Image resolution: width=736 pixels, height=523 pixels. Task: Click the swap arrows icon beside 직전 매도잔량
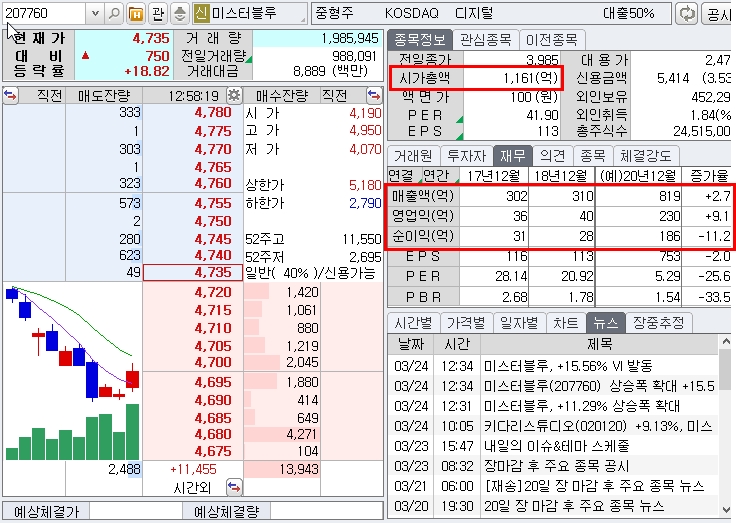point(11,95)
